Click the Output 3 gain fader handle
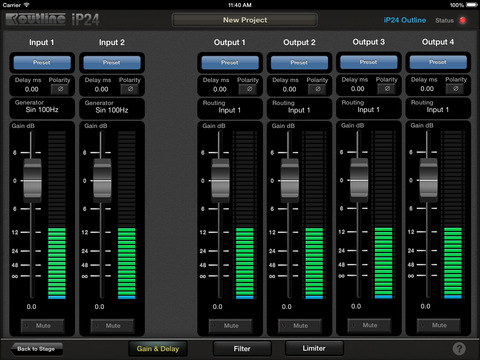The image size is (480, 360). 359,180
